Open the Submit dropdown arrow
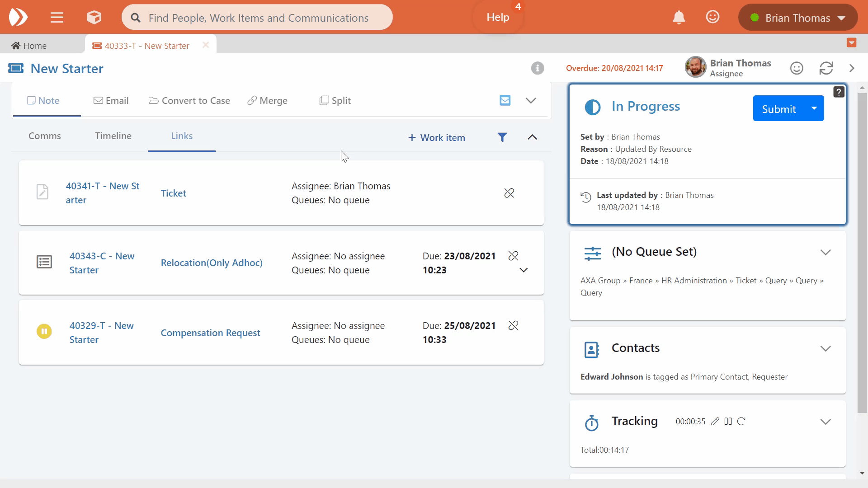The image size is (868, 488). 814,108
